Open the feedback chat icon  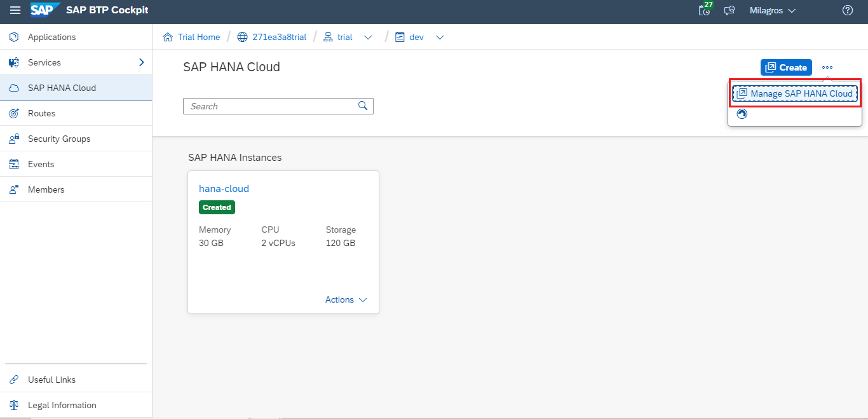click(x=729, y=10)
